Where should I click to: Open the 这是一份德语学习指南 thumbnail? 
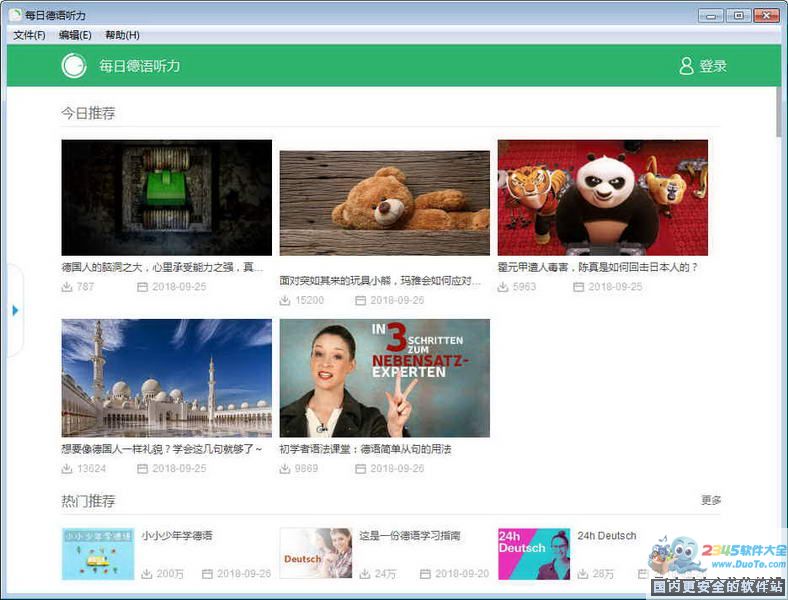coord(316,553)
